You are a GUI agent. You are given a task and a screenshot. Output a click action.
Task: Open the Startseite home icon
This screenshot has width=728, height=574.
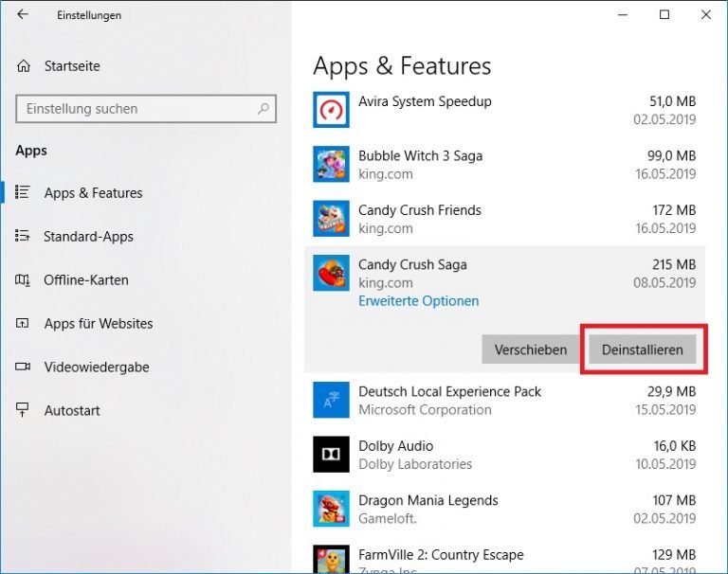pyautogui.click(x=23, y=66)
